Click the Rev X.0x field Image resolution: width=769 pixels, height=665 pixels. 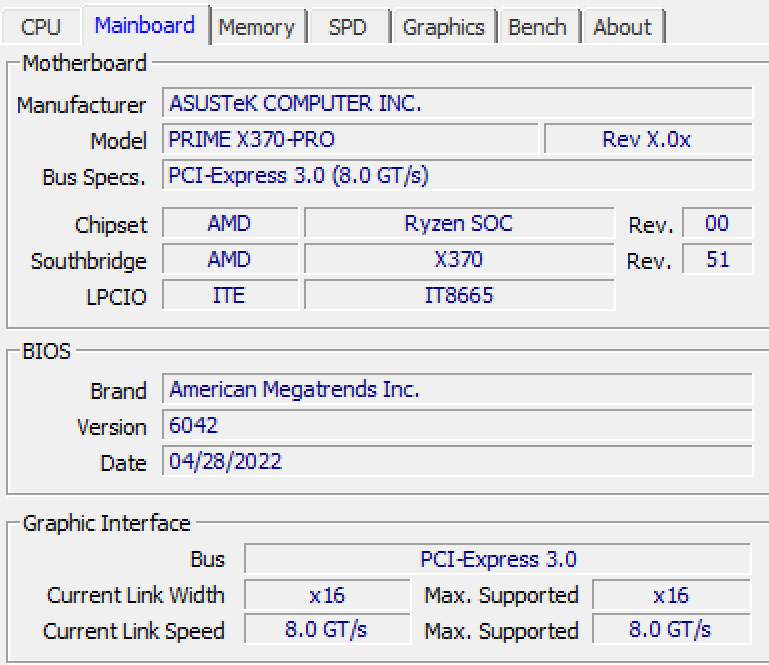648,139
